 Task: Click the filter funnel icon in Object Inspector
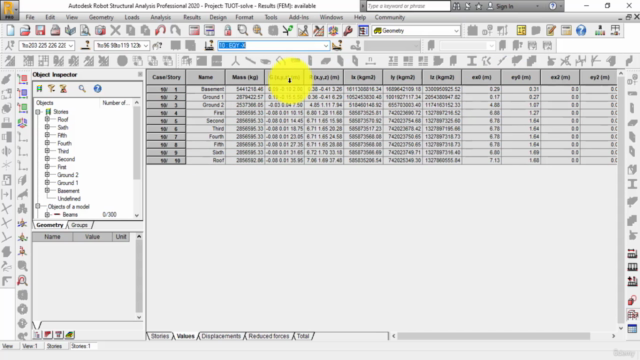(51, 89)
